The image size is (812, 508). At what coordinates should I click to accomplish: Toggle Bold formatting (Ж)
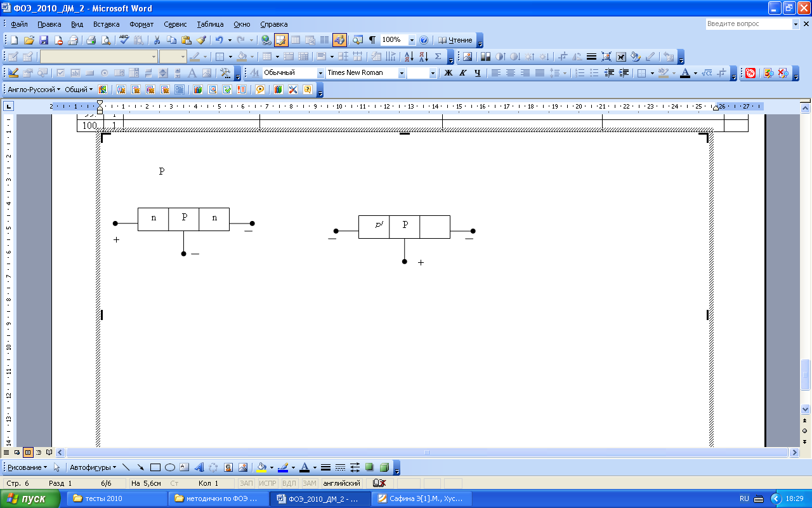coord(449,73)
